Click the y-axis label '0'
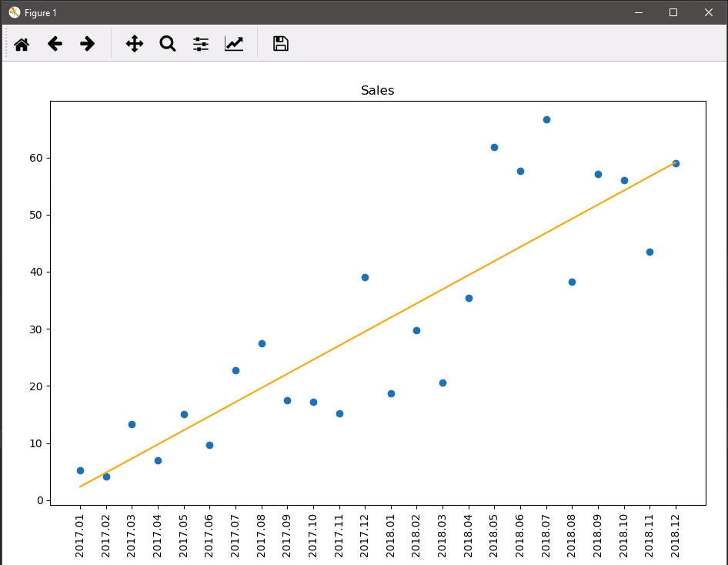728x565 pixels. tap(40, 500)
